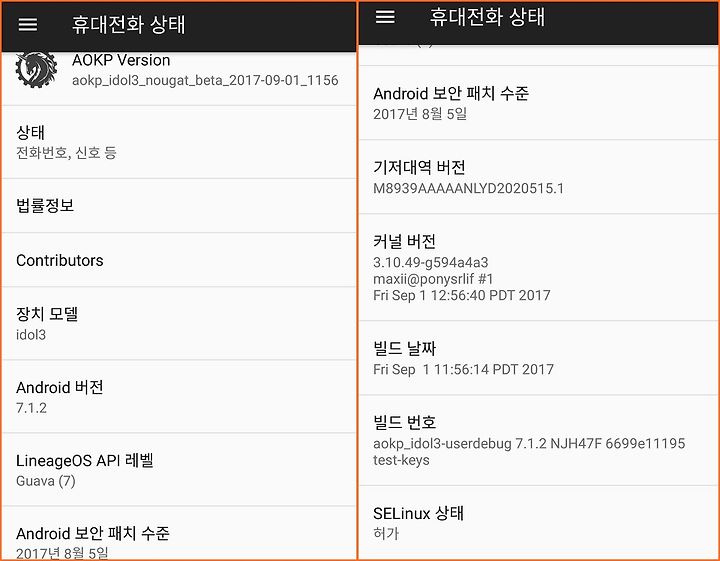The height and width of the screenshot is (561, 720).
Task: Tap Android 보안 패치 수준 in left screen
Action: [x=179, y=533]
